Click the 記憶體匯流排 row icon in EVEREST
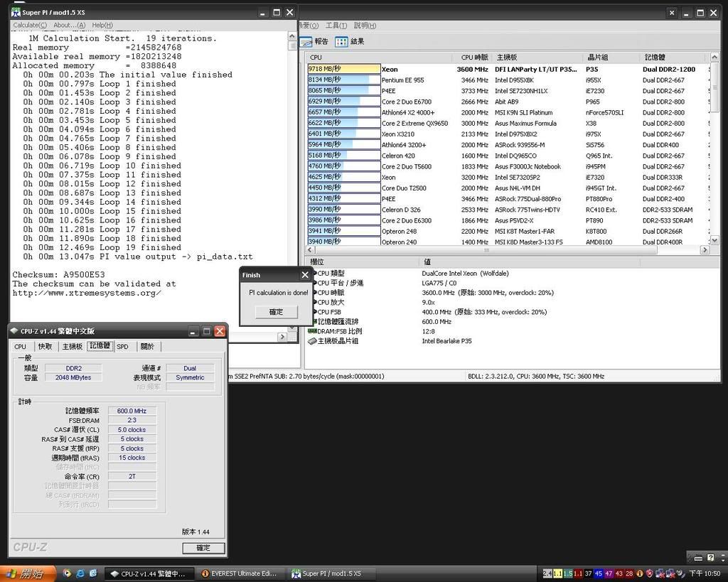This screenshot has width=728, height=582. pos(314,322)
